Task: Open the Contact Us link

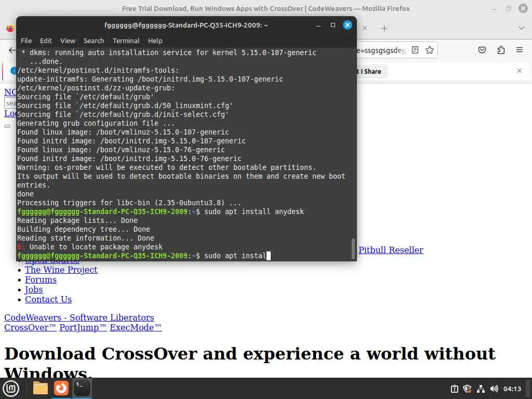Action: [x=48, y=299]
